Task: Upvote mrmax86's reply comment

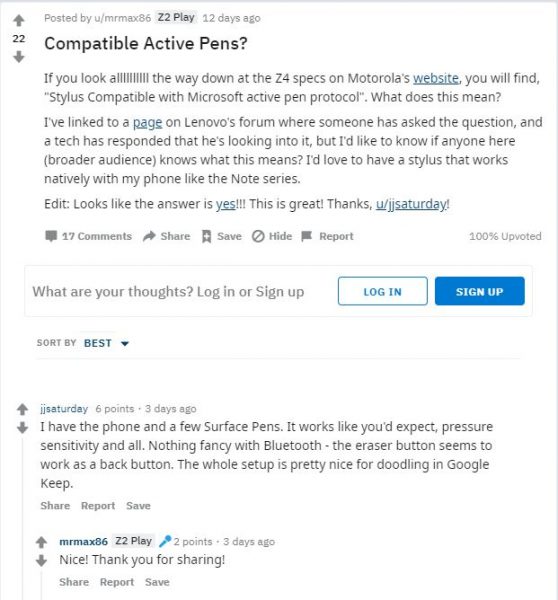Action: pos(41,542)
